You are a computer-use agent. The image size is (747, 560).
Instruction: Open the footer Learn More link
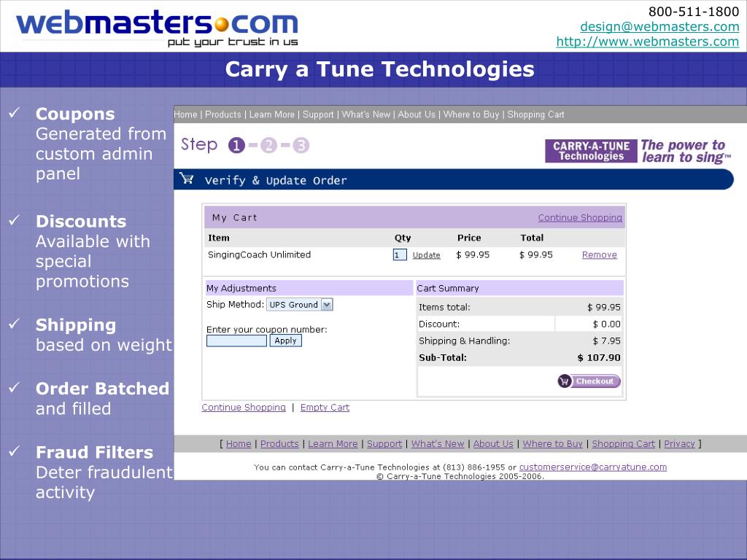pos(333,444)
